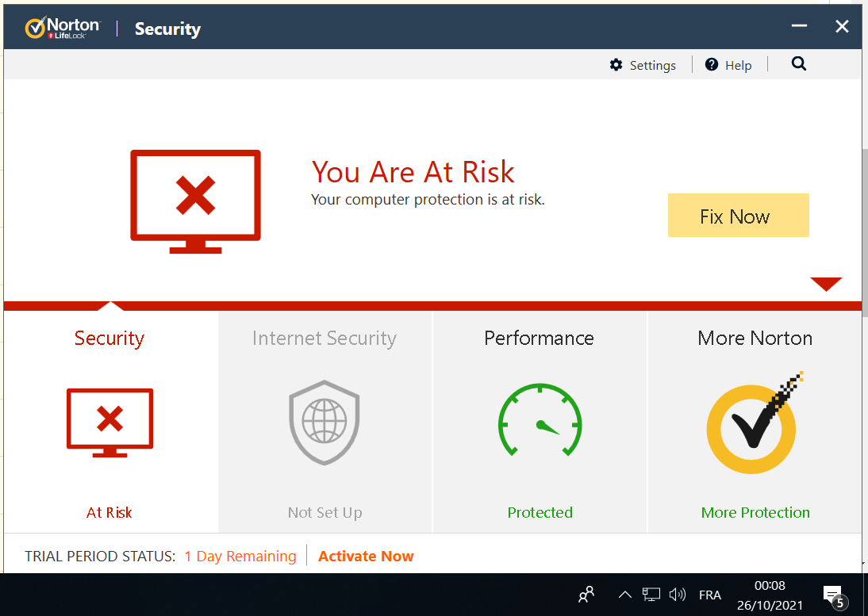Click the TRIAL PERIOD STATUS label
Image resolution: width=868 pixels, height=616 pixels.
pyautogui.click(x=100, y=556)
